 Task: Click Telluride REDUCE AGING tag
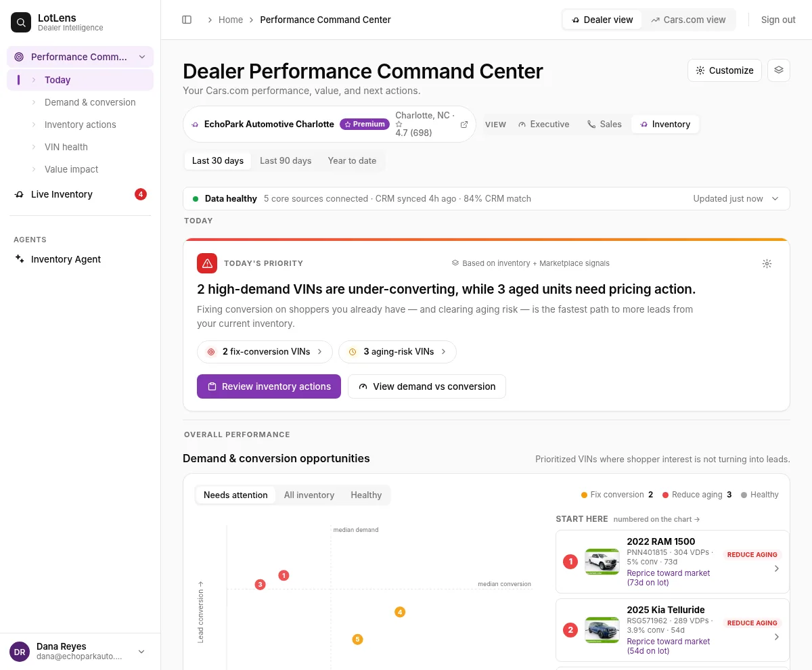pos(752,623)
